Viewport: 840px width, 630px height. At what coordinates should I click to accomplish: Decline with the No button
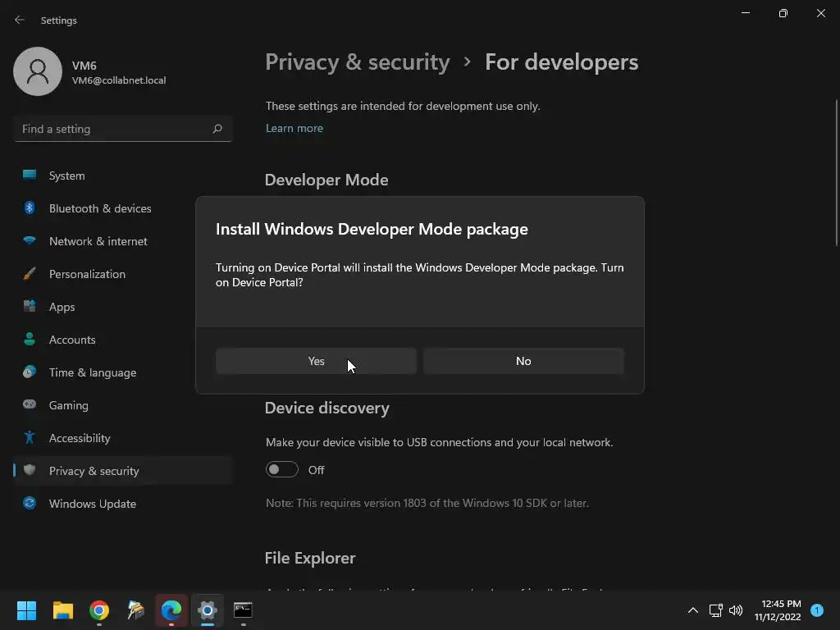[523, 361]
